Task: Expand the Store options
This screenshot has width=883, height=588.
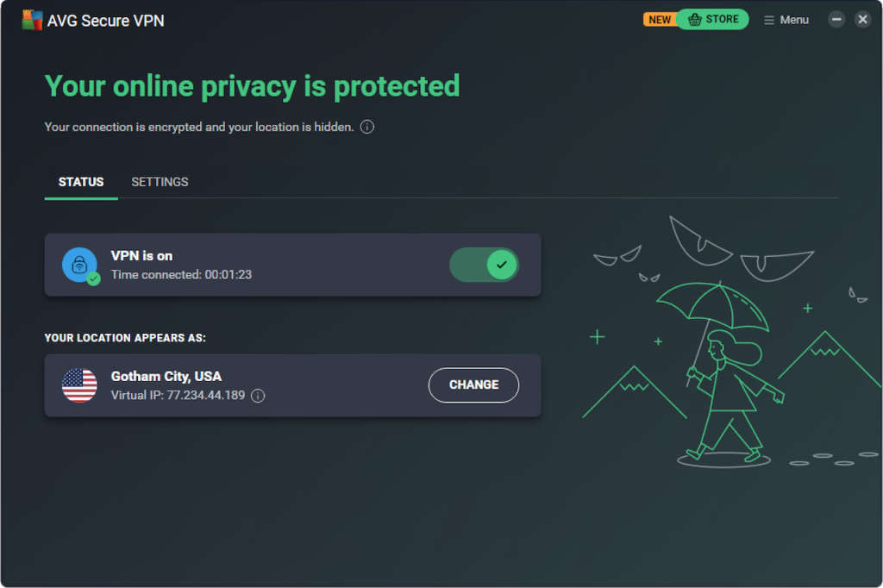Action: pos(713,19)
